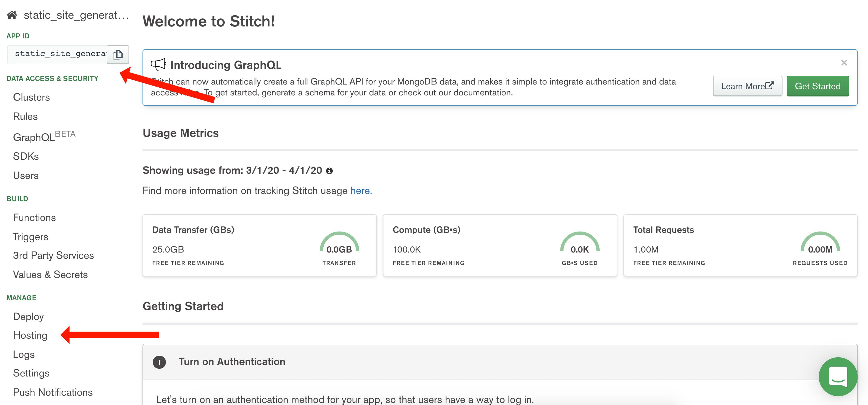The width and height of the screenshot is (868, 405).
Task: Open Push Notifications in sidebar
Action: pos(53,392)
